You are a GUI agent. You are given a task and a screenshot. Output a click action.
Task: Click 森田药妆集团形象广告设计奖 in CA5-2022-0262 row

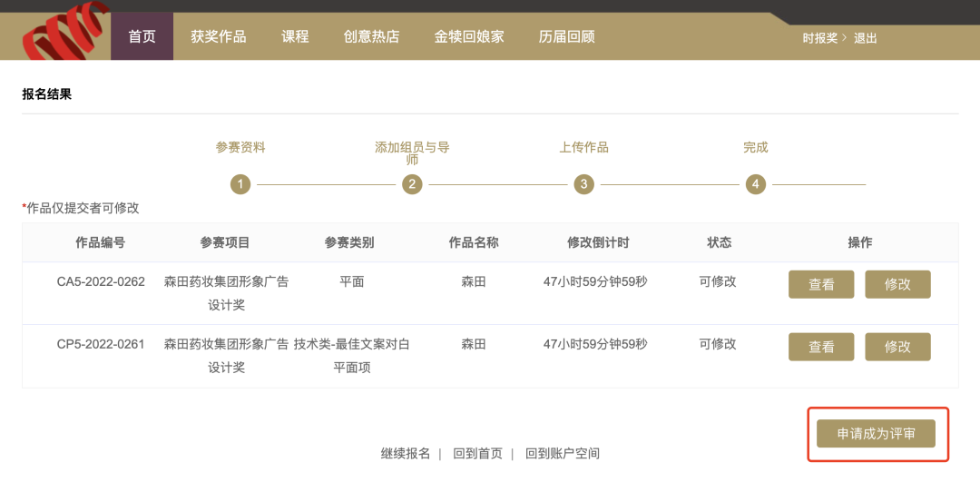coord(226,293)
